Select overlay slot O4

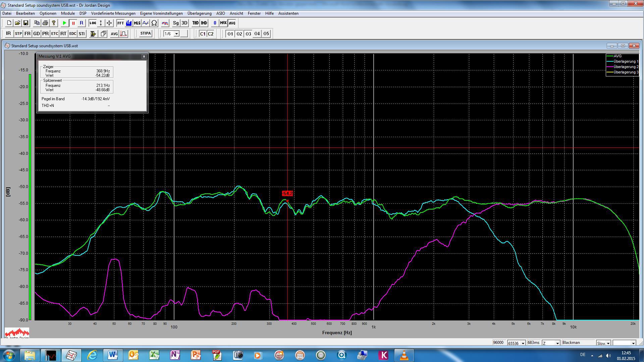(x=257, y=34)
